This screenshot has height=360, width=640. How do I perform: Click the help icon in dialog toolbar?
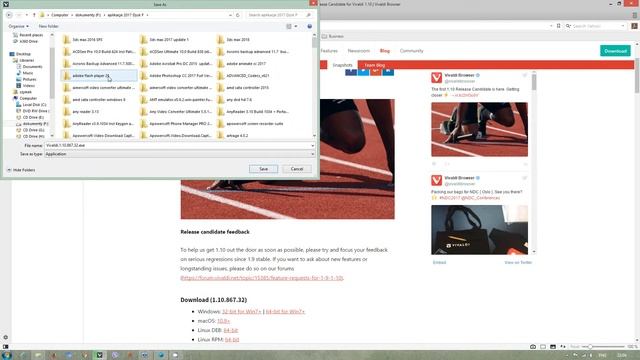pyautogui.click(x=309, y=26)
